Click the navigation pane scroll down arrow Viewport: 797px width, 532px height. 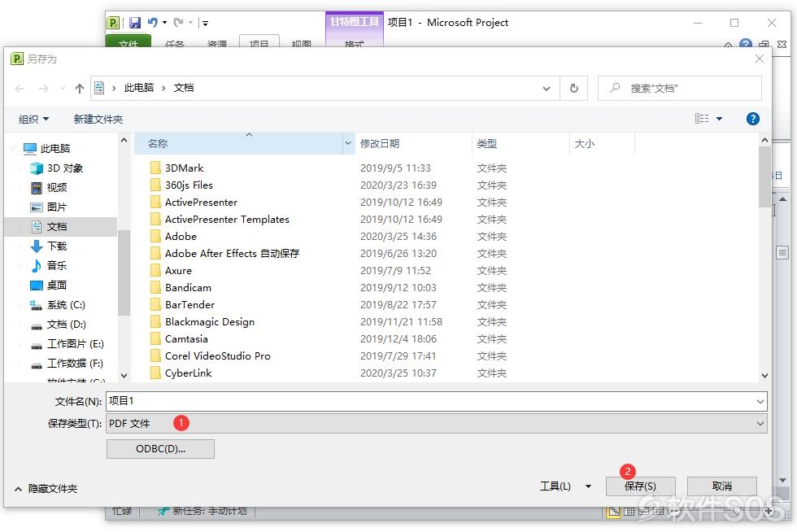[124, 376]
